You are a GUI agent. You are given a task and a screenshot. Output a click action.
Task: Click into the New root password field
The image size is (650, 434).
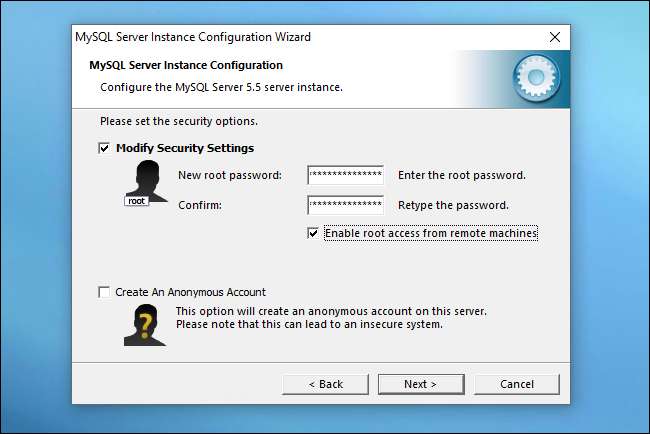[346, 175]
